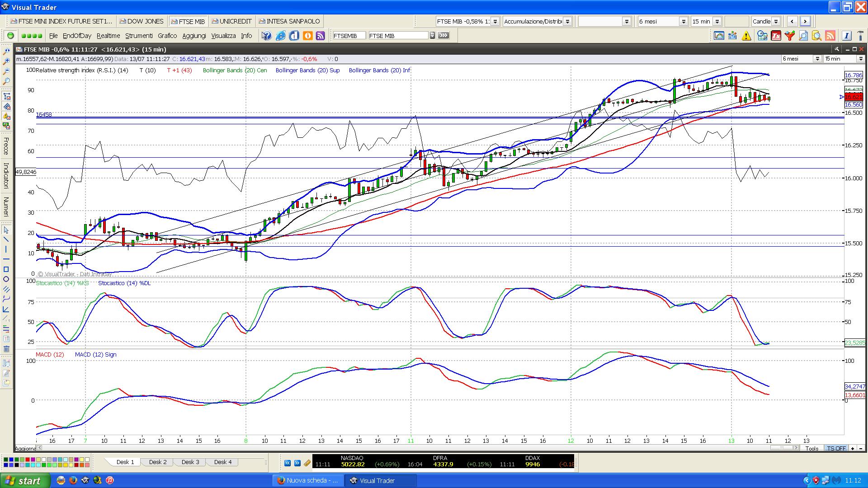Switch to Desk 2 tab
The height and width of the screenshot is (488, 868).
[x=158, y=462]
